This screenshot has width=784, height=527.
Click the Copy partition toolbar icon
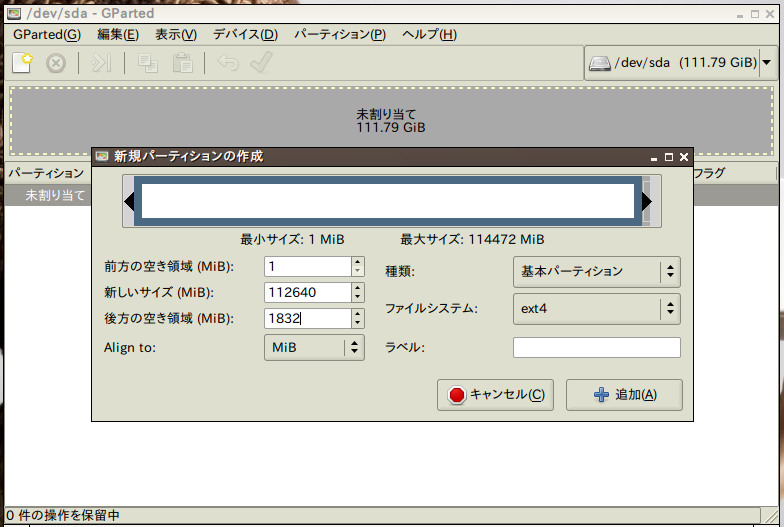[x=148, y=64]
